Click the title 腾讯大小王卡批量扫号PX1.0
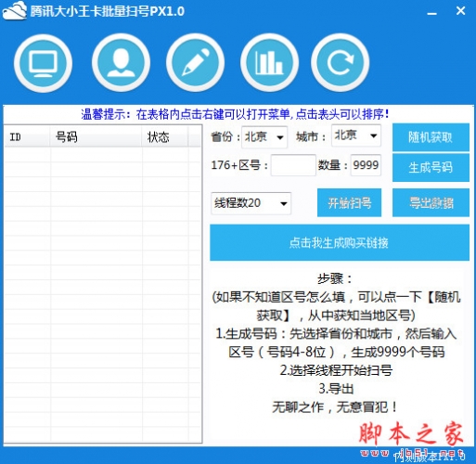The width and height of the screenshot is (476, 464). click(x=107, y=11)
